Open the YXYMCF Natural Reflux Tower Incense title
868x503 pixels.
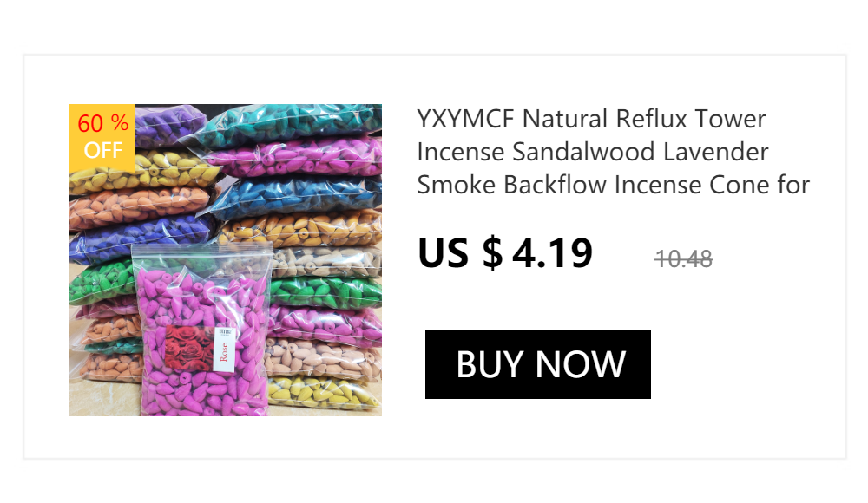click(x=613, y=152)
